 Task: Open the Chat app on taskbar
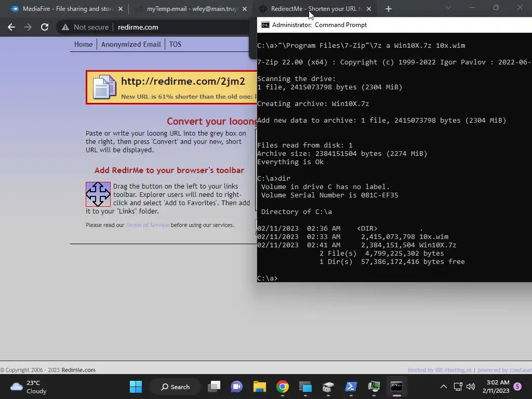pos(237,387)
